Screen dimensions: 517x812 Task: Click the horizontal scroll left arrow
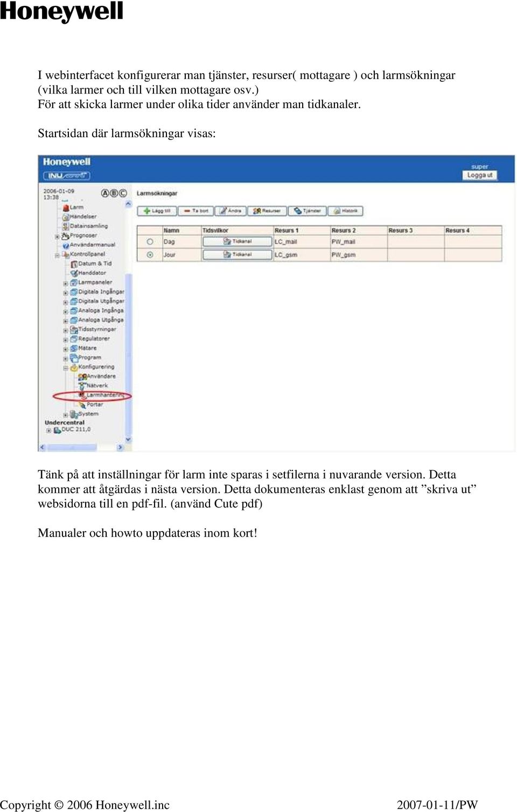tap(41, 447)
